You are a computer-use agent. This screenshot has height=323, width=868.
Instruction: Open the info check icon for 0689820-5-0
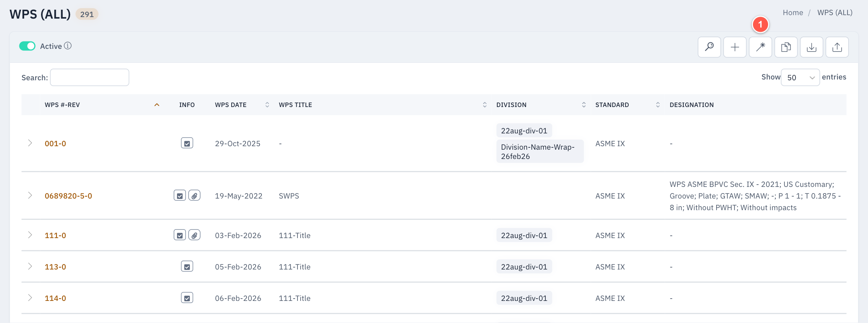tap(180, 195)
